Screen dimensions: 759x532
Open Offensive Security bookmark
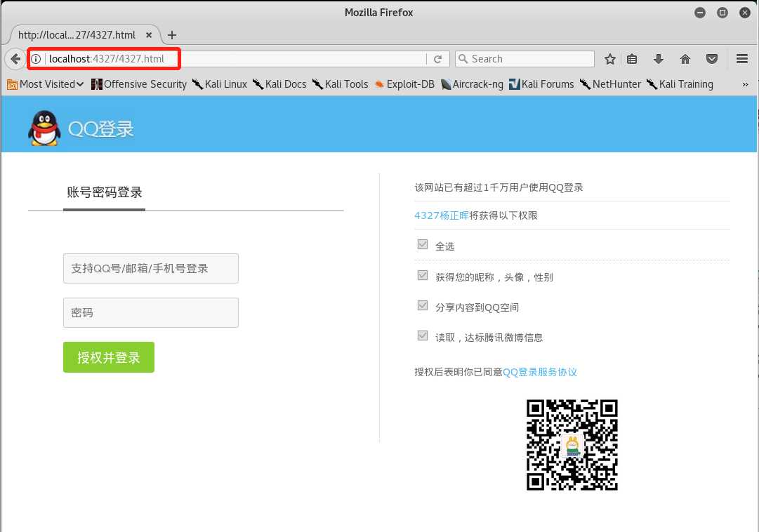pyautogui.click(x=139, y=84)
